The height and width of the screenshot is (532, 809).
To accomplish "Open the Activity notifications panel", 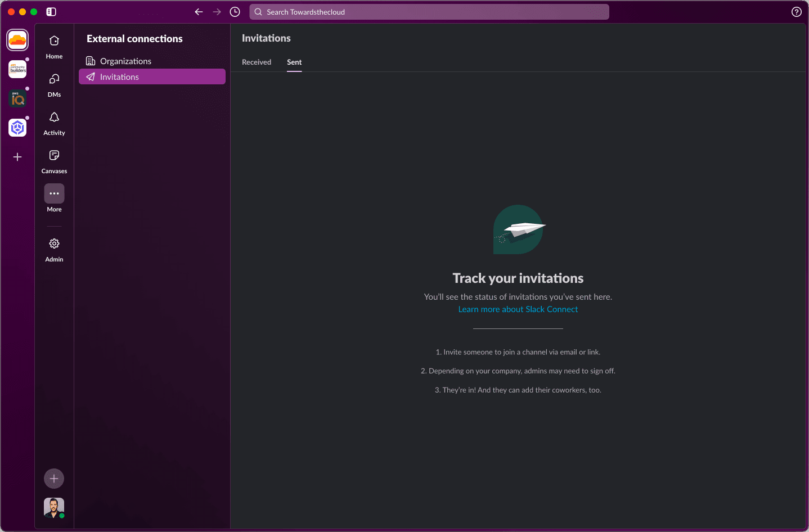I will click(x=54, y=121).
